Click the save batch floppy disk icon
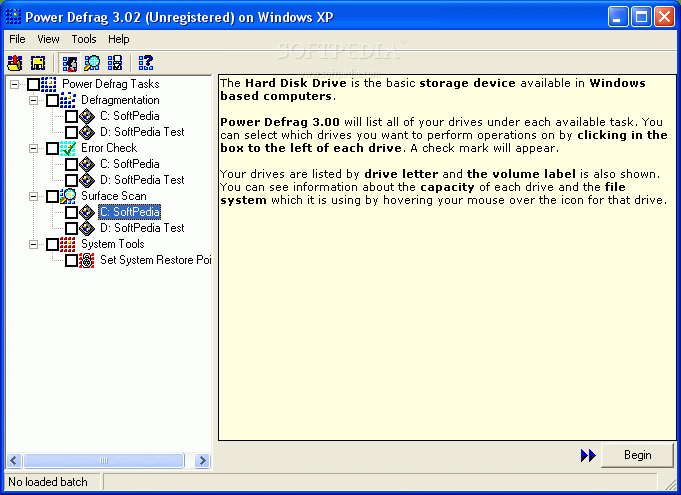Image resolution: width=681 pixels, height=495 pixels. [x=38, y=63]
